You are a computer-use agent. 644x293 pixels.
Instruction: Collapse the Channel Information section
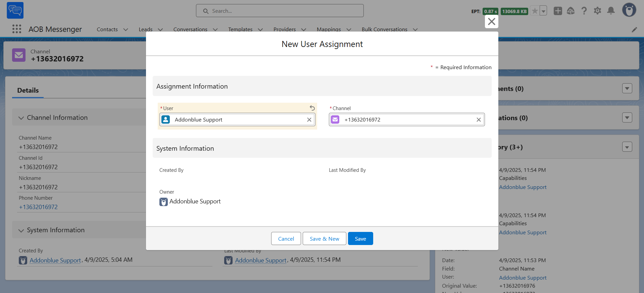click(21, 118)
